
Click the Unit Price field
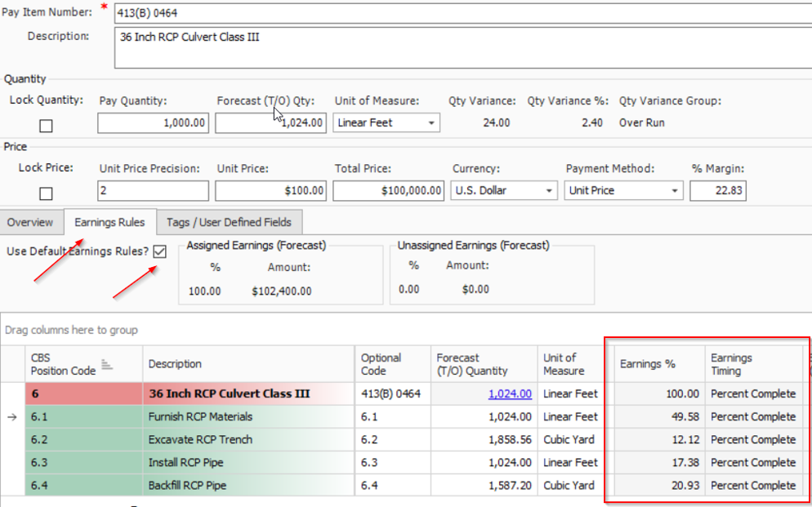point(270,191)
